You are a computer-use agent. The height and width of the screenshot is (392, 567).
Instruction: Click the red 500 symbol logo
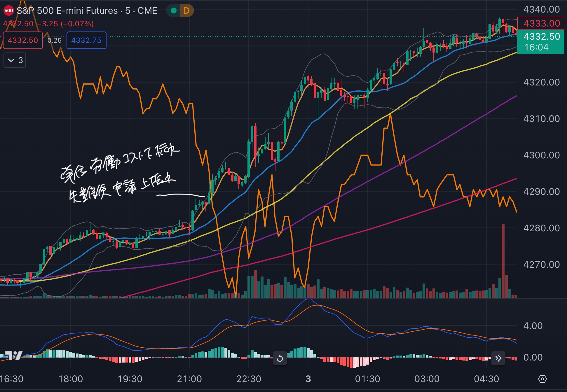click(x=8, y=11)
